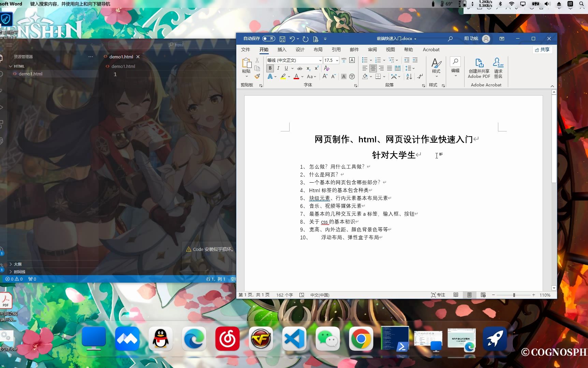Click the Copy icon in clipboard group
This screenshot has width=588, height=368.
click(x=257, y=68)
